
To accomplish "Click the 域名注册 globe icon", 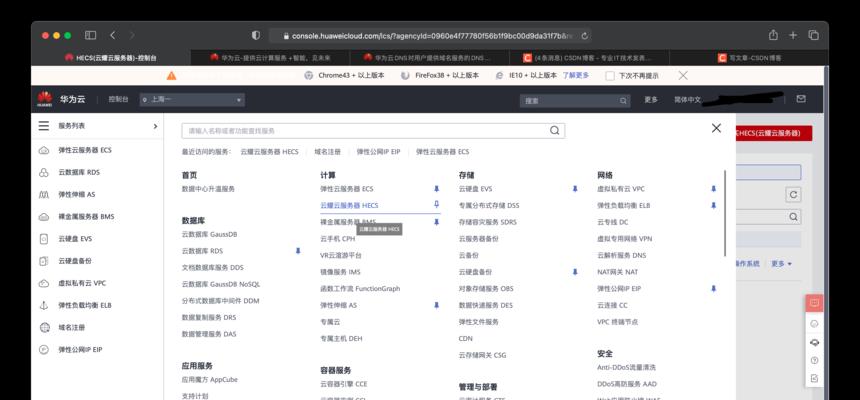I will [x=44, y=328].
